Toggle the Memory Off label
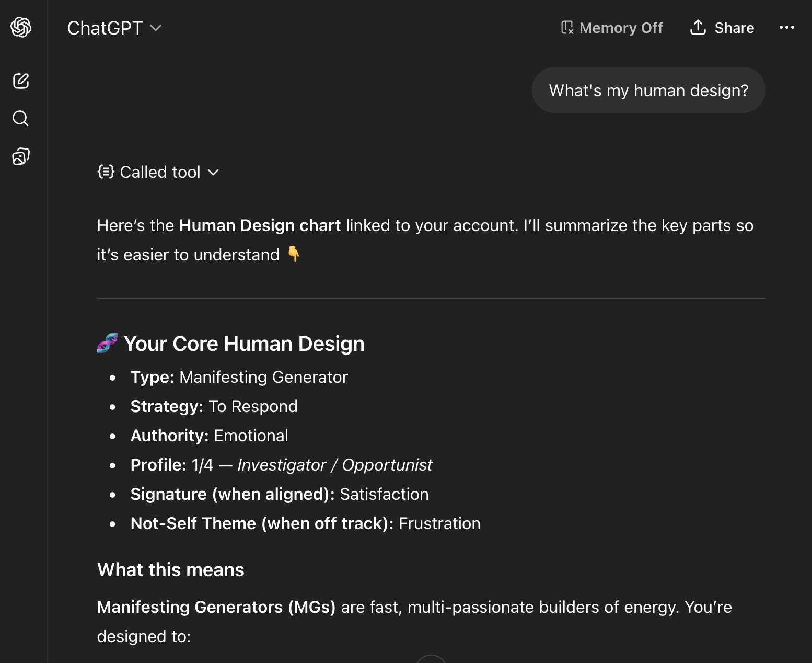This screenshot has width=812, height=663. (621, 28)
